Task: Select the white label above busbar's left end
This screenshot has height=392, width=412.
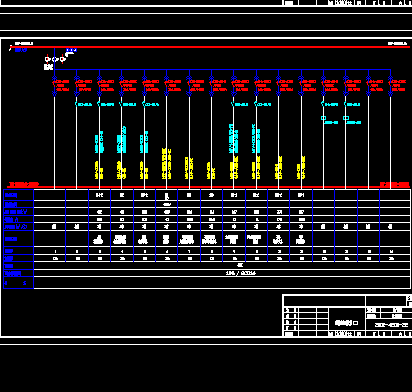Action: [x=24, y=43]
